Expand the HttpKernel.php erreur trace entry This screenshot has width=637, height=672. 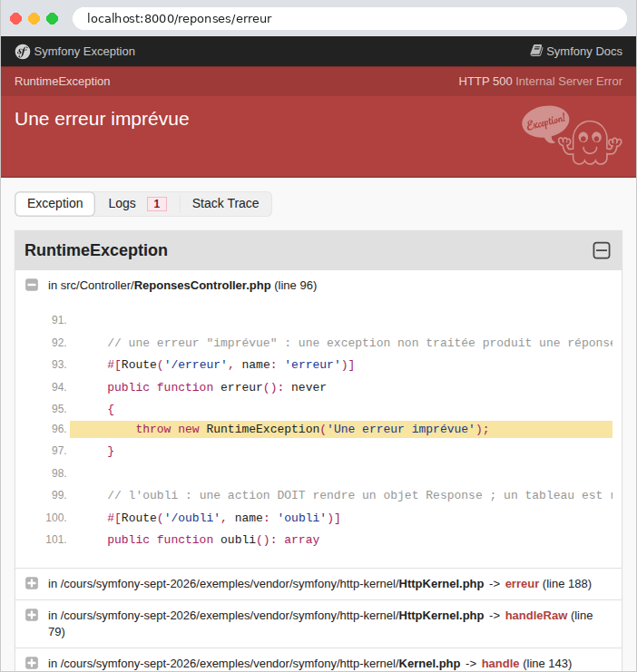[32, 583]
